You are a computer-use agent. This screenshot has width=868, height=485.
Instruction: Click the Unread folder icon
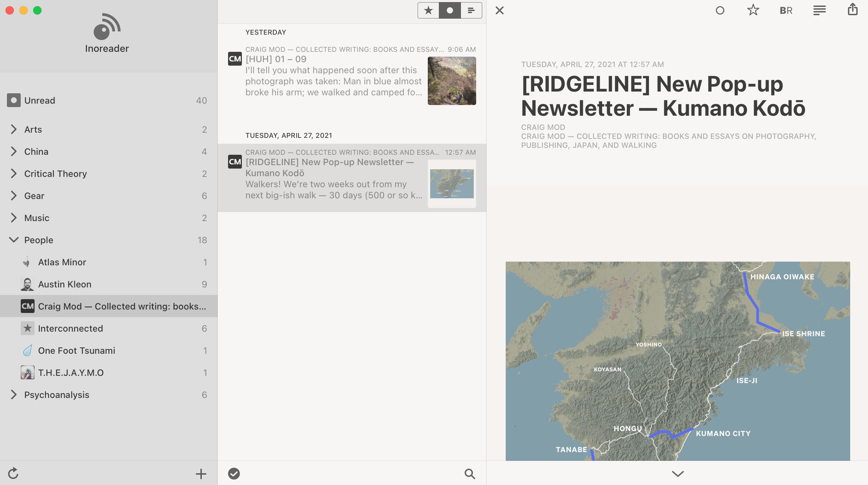(14, 100)
